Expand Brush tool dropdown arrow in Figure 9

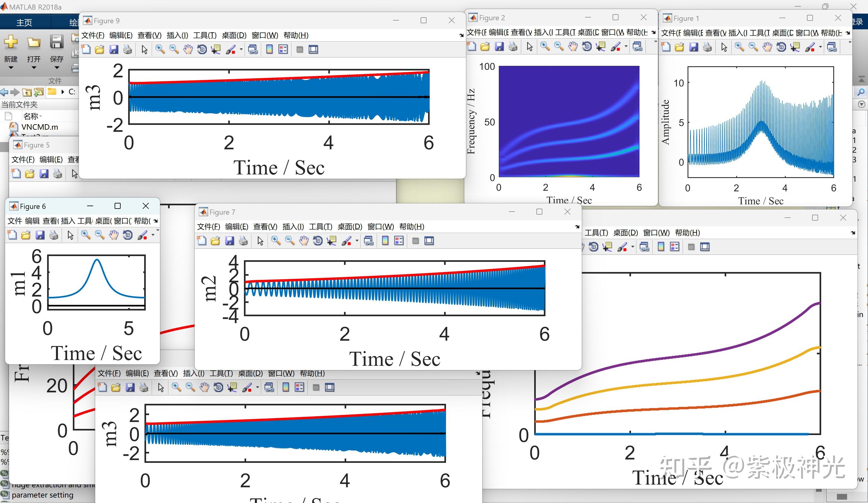241,49
